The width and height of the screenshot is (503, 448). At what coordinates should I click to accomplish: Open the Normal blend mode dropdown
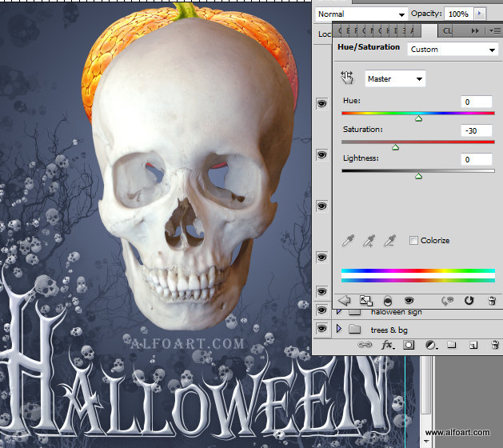coord(361,14)
